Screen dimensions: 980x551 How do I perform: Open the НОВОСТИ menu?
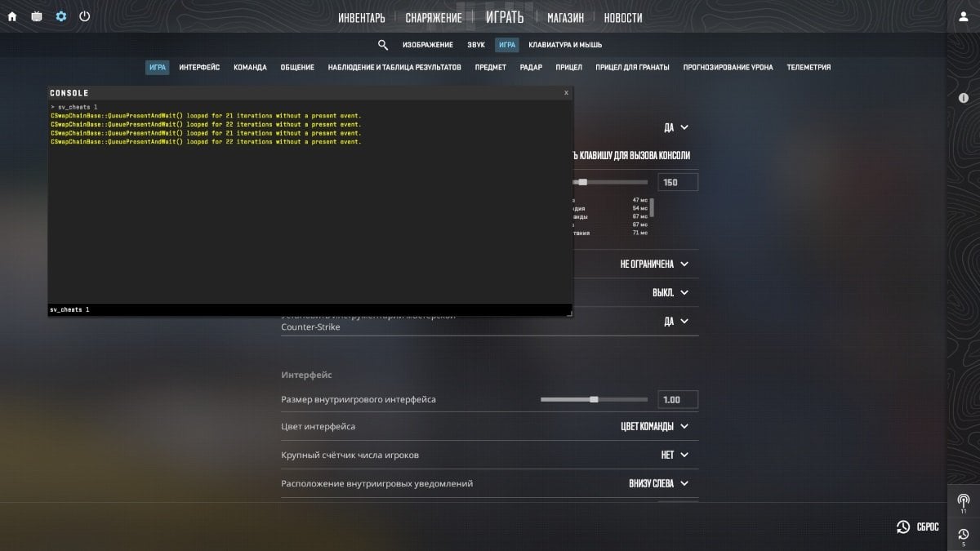click(623, 17)
